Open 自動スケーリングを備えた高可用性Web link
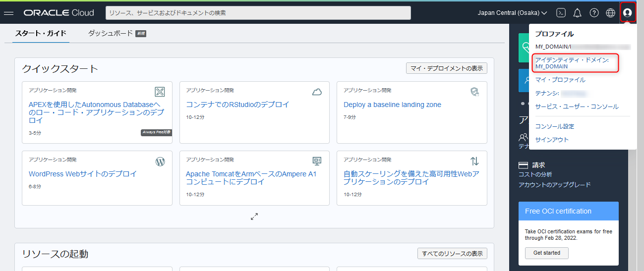This screenshot has width=644, height=271. pyautogui.click(x=411, y=178)
